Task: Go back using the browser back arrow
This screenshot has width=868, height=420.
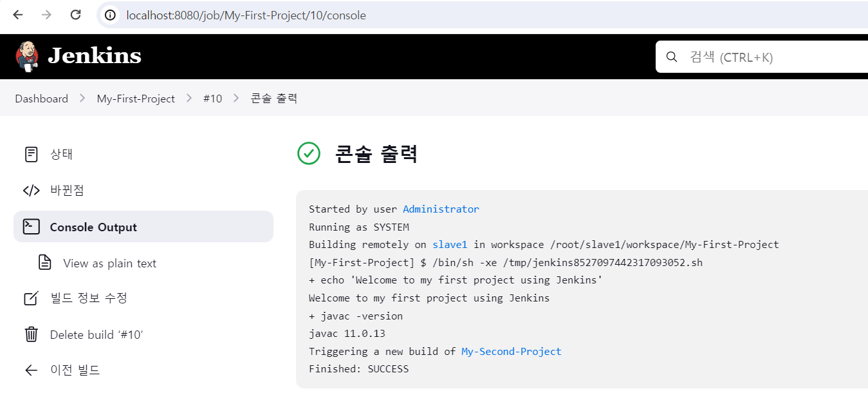Action: pyautogui.click(x=18, y=15)
